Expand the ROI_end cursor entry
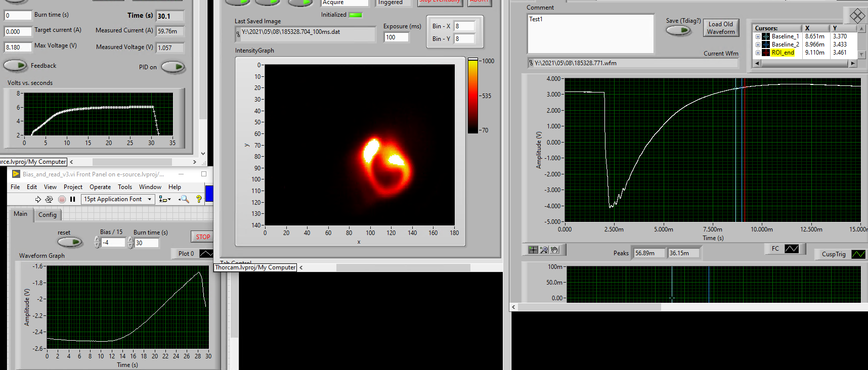The width and height of the screenshot is (868, 370). (x=758, y=53)
